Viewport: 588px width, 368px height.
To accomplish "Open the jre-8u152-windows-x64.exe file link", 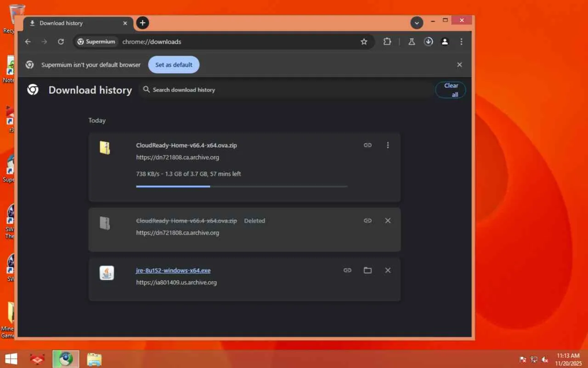I will pyautogui.click(x=173, y=270).
